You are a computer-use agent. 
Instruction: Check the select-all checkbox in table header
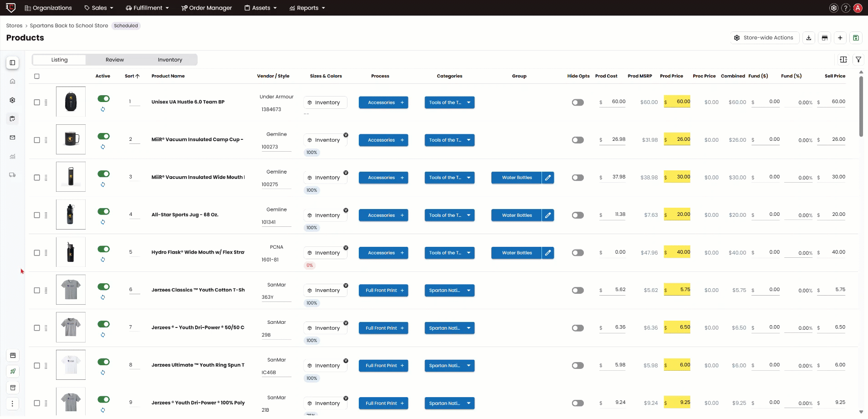[37, 76]
